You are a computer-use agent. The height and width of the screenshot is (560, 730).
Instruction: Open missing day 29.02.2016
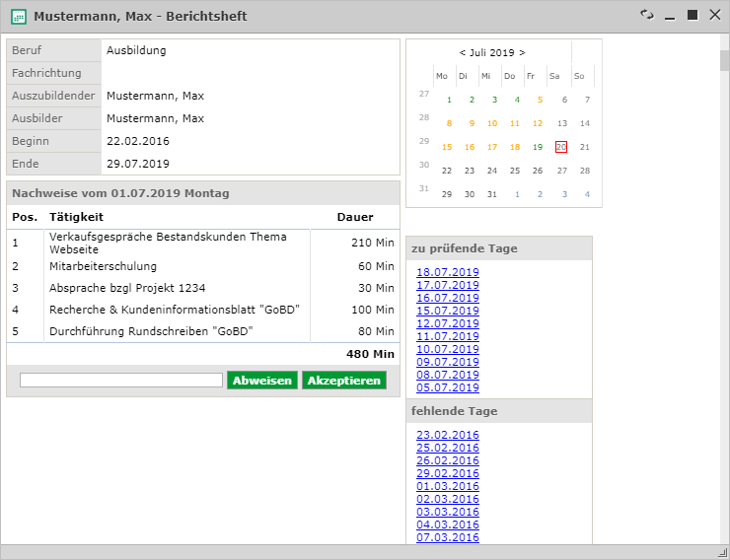tap(448, 473)
